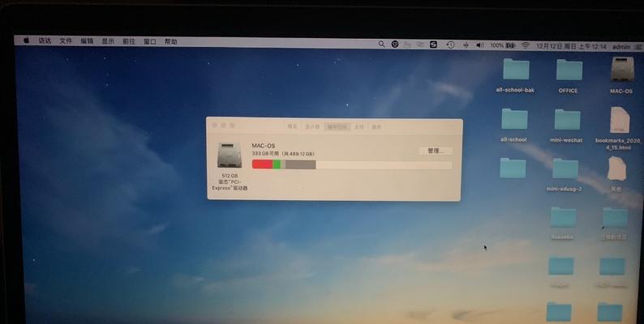
Task: Switch to the 服务 tab
Action: pyautogui.click(x=376, y=127)
